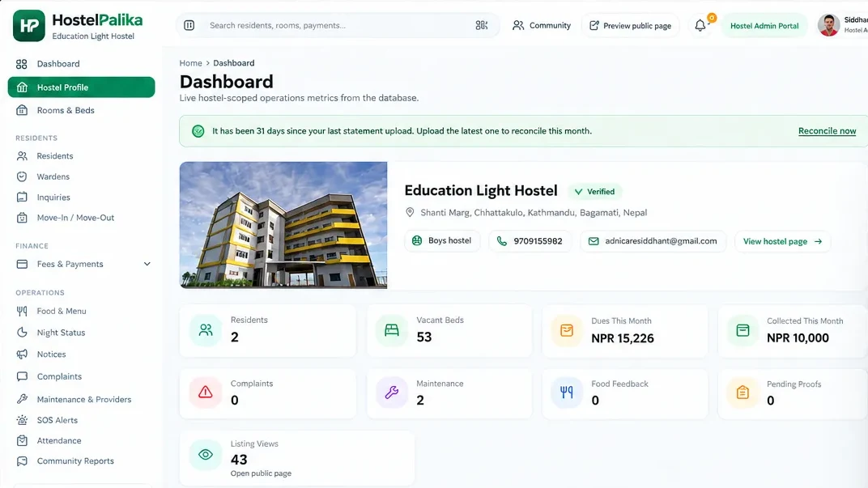This screenshot has height=488, width=868.
Task: Click the Food Feedback utensils card icon
Action: [x=566, y=393]
